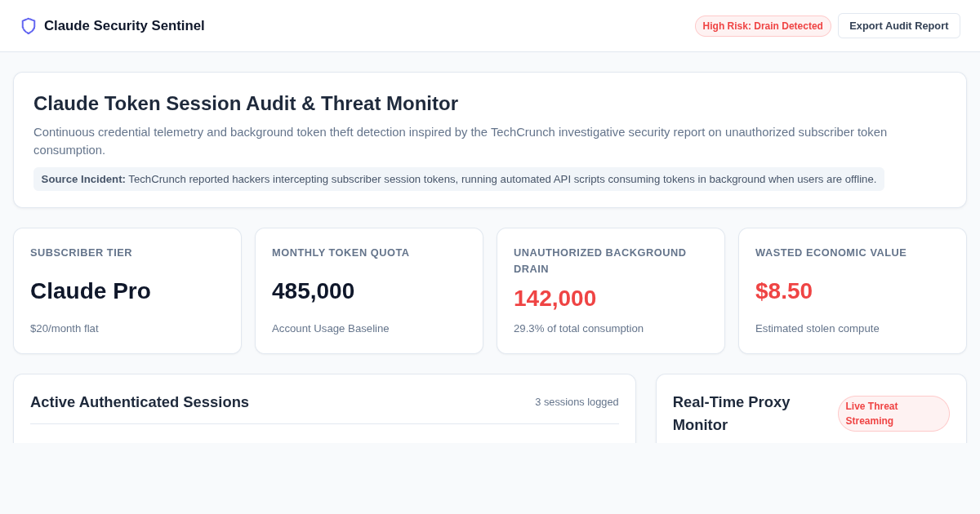This screenshot has height=514, width=980.
Task: Click the Live Threat Streaming badge
Action: [x=893, y=414]
